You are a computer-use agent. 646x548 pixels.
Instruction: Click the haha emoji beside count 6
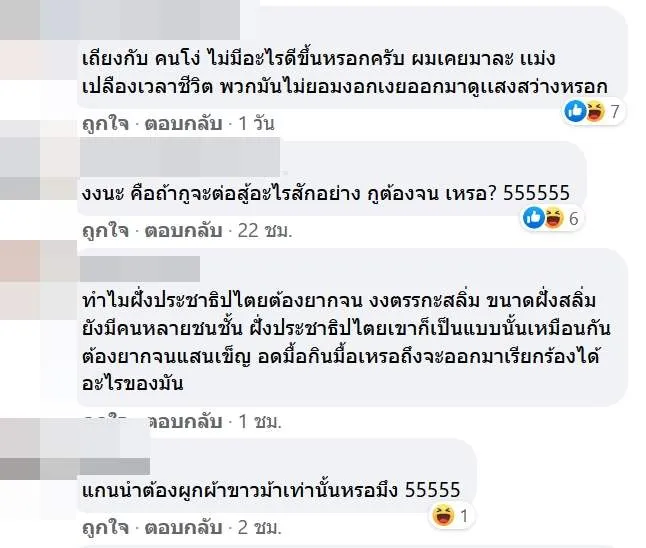click(x=554, y=218)
